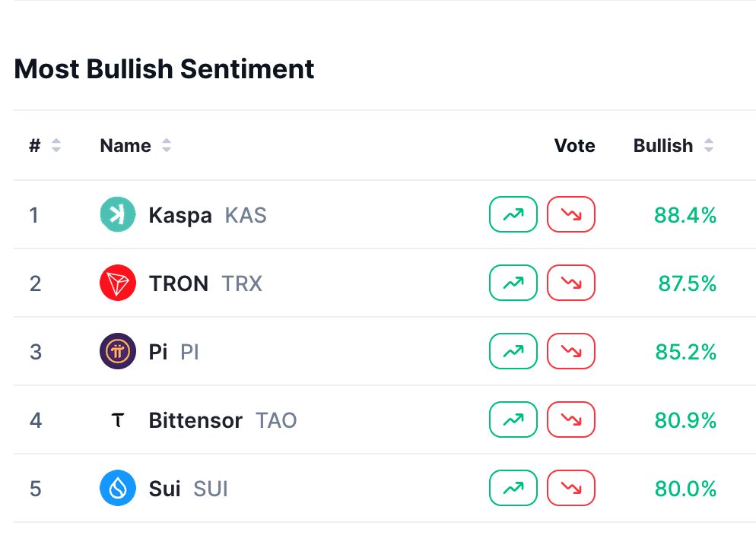Click the TRON coin logo icon
This screenshot has width=756, height=535.
pyautogui.click(x=118, y=283)
